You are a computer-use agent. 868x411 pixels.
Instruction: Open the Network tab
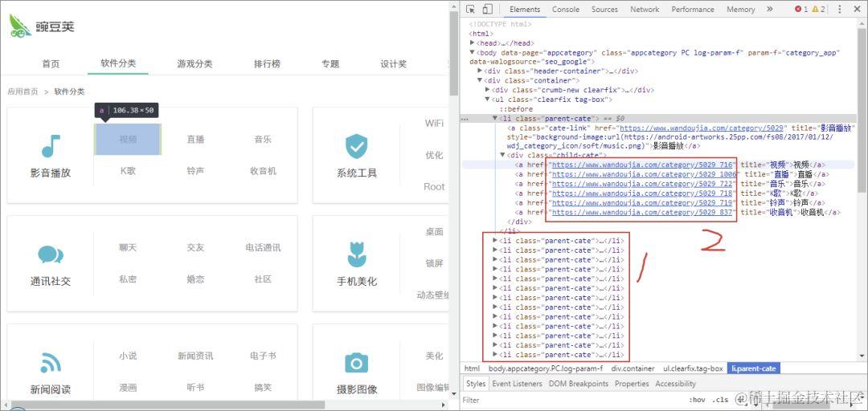tap(645, 10)
